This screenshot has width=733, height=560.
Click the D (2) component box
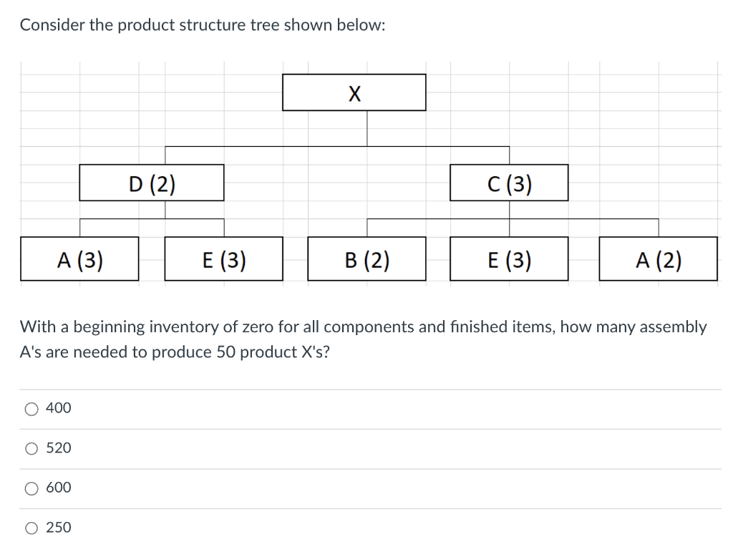(152, 183)
